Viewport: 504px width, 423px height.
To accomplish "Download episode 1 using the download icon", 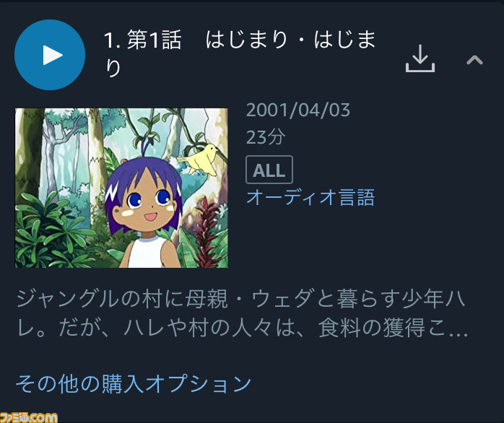I will pyautogui.click(x=420, y=58).
